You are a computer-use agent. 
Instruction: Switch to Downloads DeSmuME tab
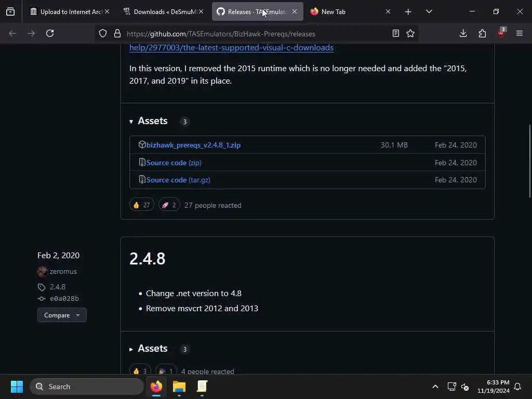[164, 12]
